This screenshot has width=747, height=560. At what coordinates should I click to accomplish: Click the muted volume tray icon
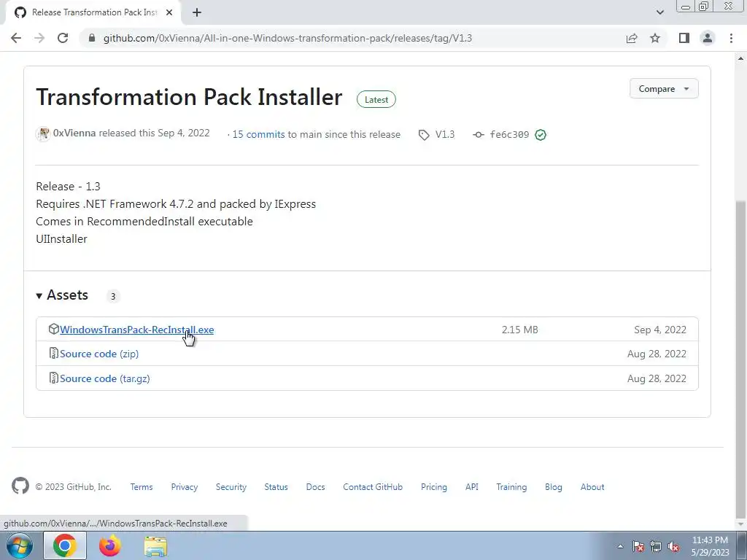(673, 546)
